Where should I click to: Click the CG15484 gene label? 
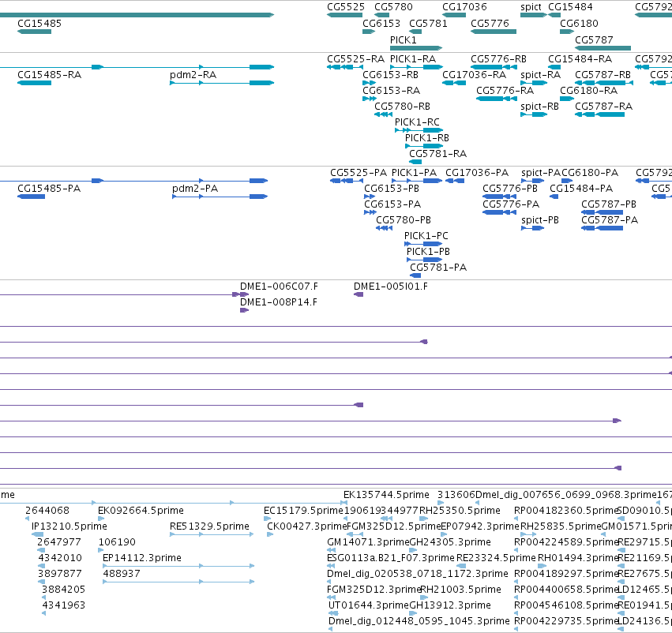570,7
